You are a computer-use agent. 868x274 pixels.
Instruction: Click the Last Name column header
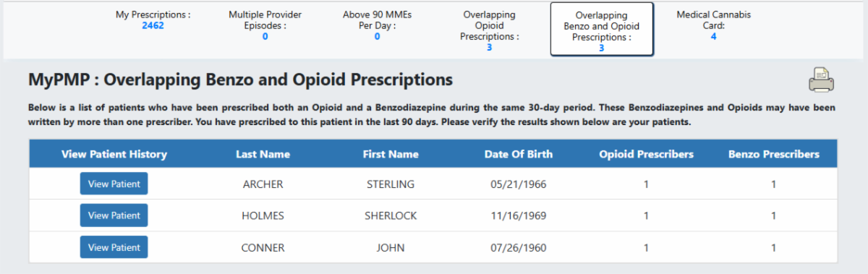pos(263,154)
